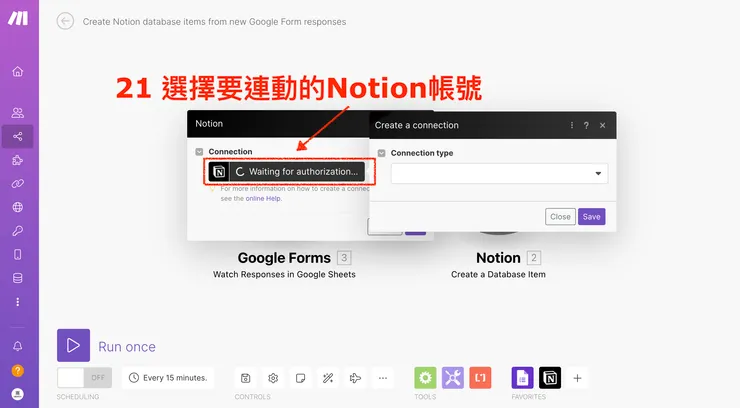
Task: Click Create a Database Item text
Action: point(498,275)
